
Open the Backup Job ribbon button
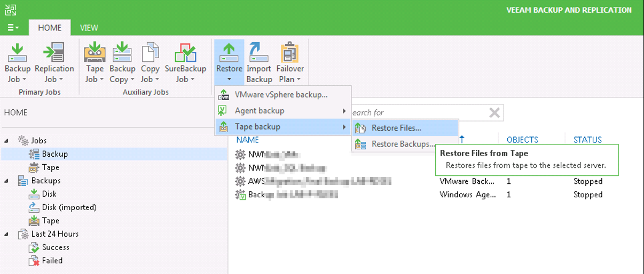[x=18, y=63]
